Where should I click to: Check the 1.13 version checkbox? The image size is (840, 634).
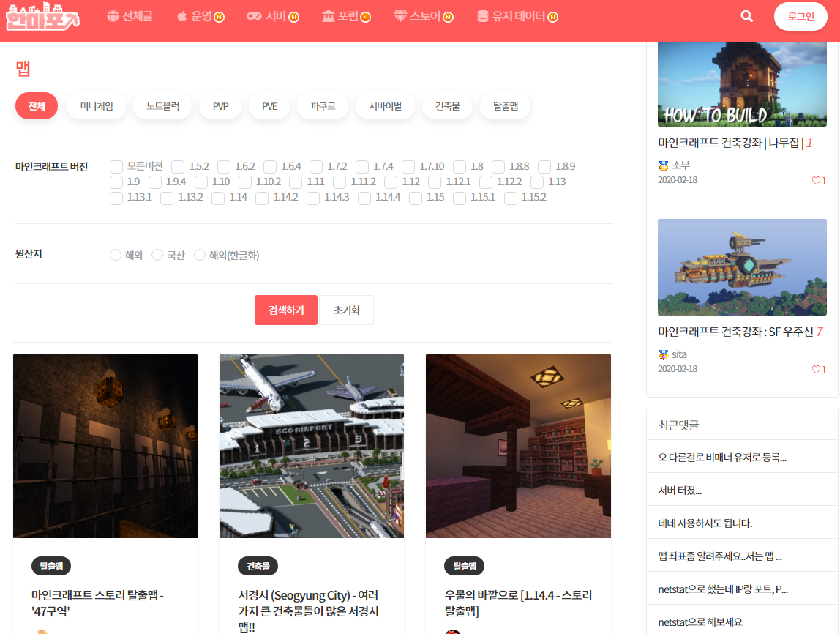pos(537,182)
